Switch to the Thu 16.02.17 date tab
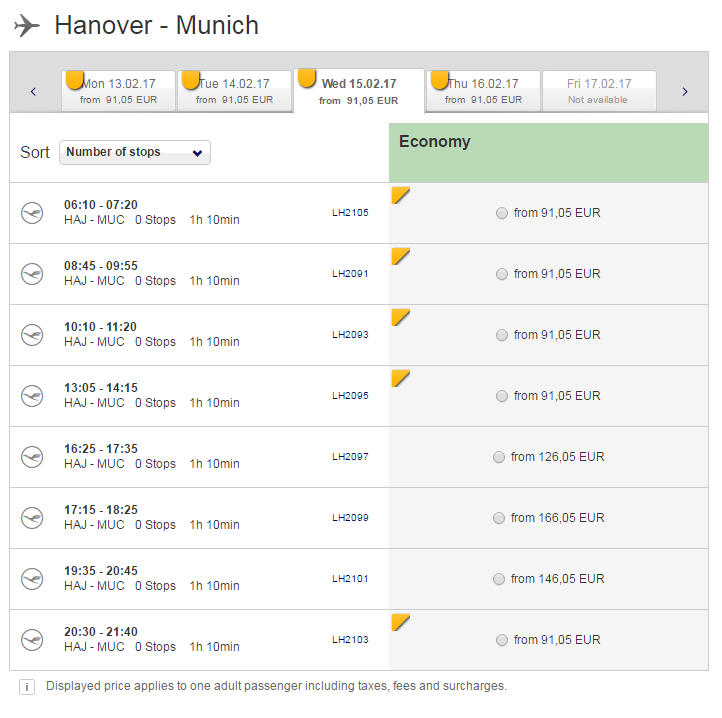722x718 pixels. point(483,91)
